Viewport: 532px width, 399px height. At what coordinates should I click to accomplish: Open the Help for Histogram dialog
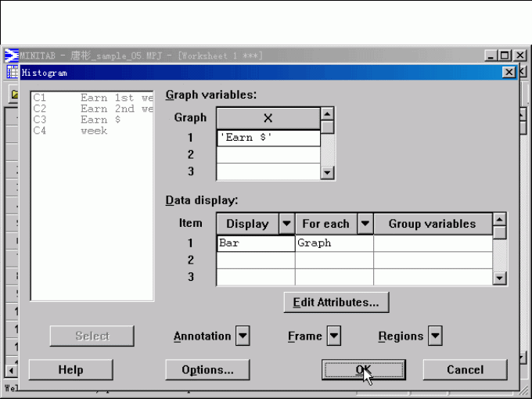[70, 370]
